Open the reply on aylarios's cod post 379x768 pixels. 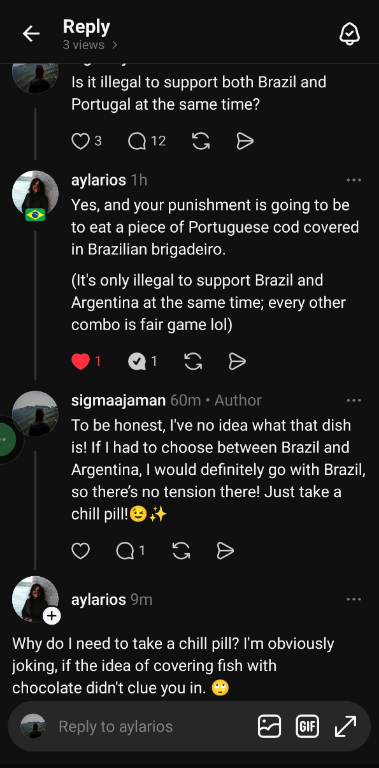137,362
